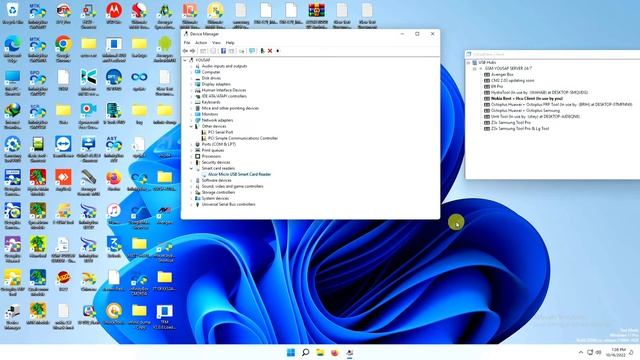Collapse USB Hubs node in client window
Image resolution: width=640 pixels, height=360 pixels.
468,63
